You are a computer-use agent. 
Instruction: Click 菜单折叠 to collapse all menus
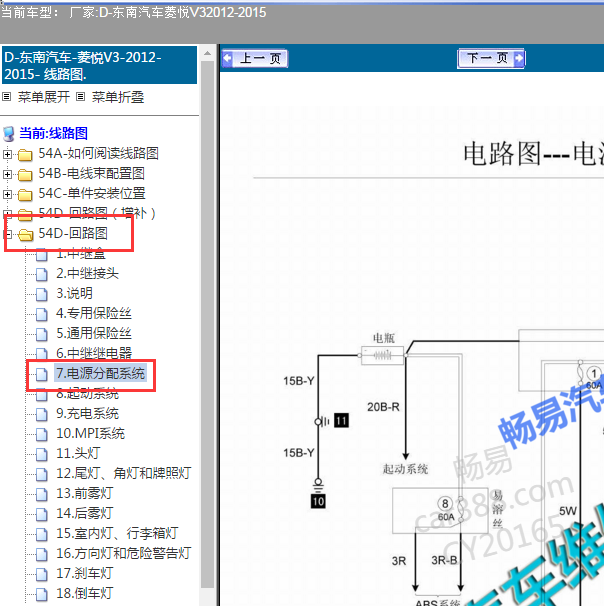click(118, 97)
